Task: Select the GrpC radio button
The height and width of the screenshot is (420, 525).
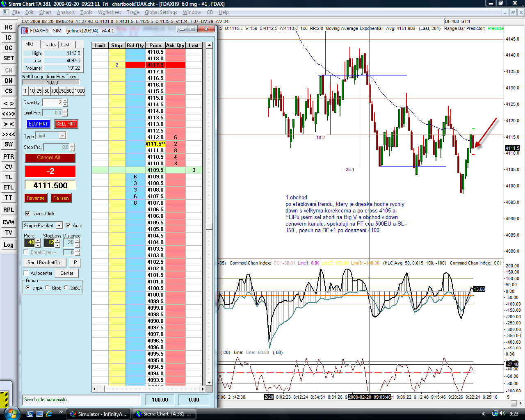Action: [x=66, y=288]
